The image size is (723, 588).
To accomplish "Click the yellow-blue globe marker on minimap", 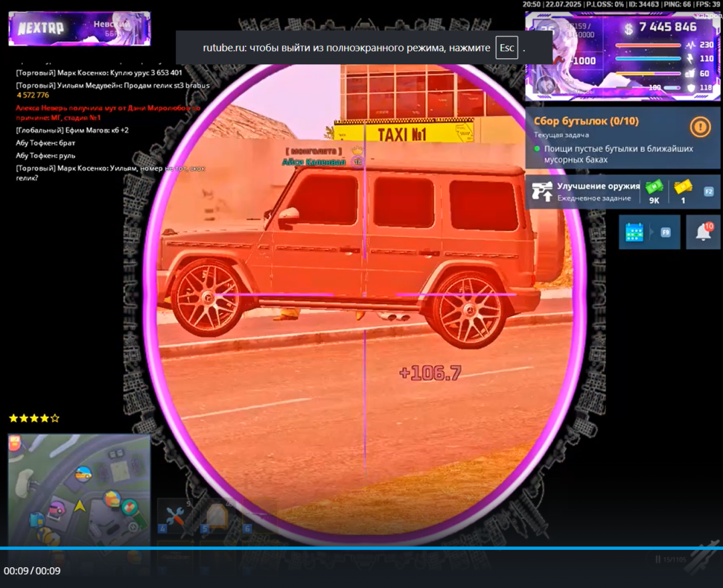I will point(47,537).
